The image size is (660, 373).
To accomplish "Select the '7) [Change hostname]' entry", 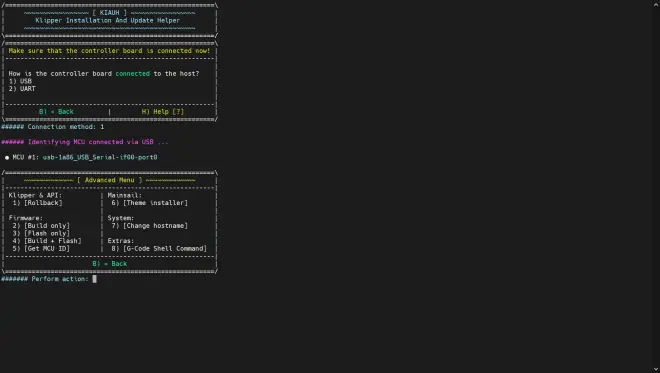I will pos(149,226).
